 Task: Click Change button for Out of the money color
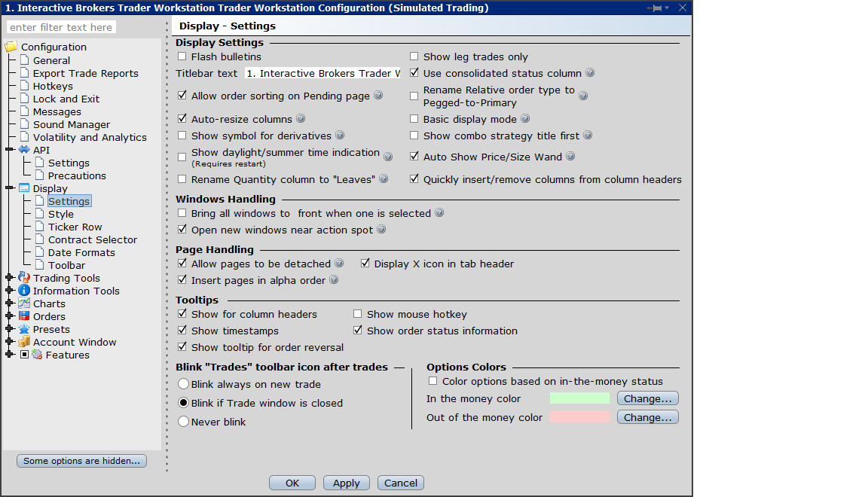pos(648,417)
